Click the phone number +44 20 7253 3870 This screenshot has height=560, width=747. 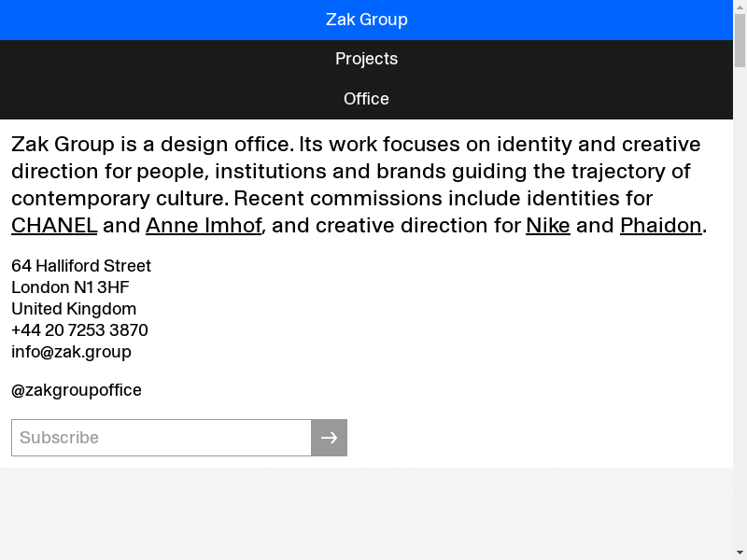pos(79,330)
